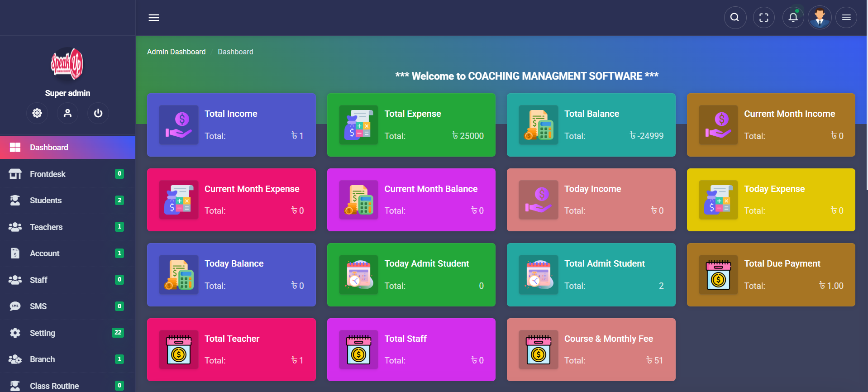Click the Total Expense card icon
868x392 pixels.
point(358,125)
